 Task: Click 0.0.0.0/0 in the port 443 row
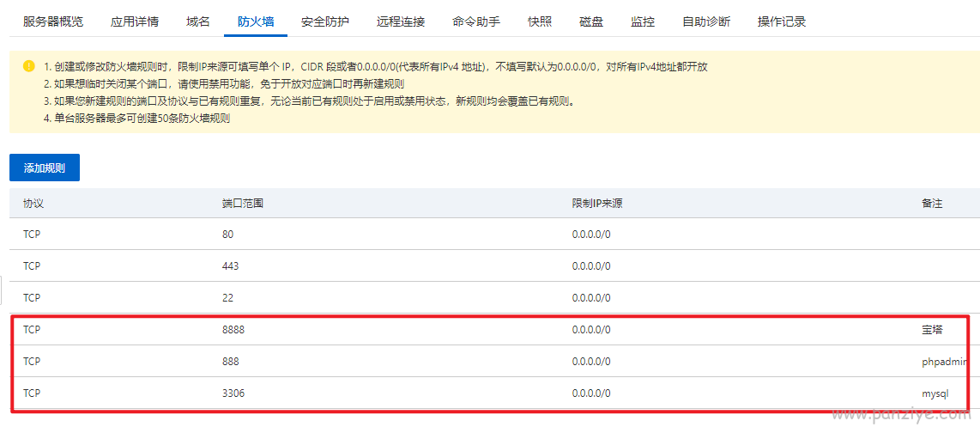590,266
